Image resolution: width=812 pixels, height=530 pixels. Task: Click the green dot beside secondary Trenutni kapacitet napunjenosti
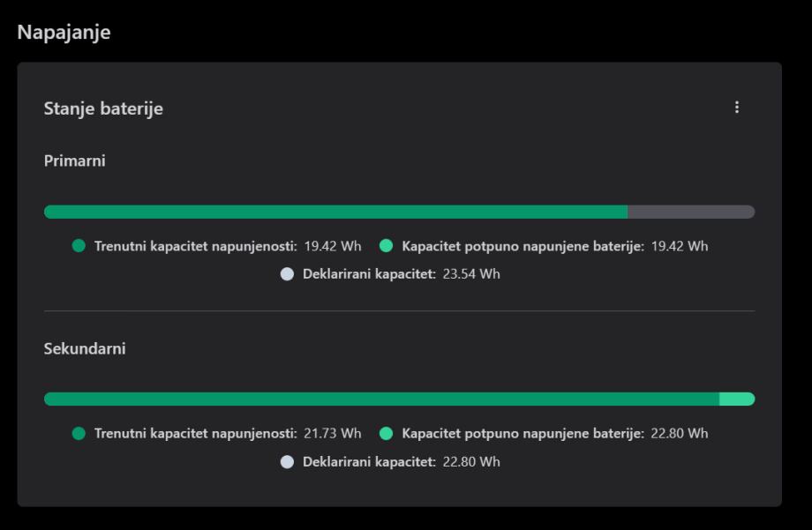pyautogui.click(x=79, y=434)
